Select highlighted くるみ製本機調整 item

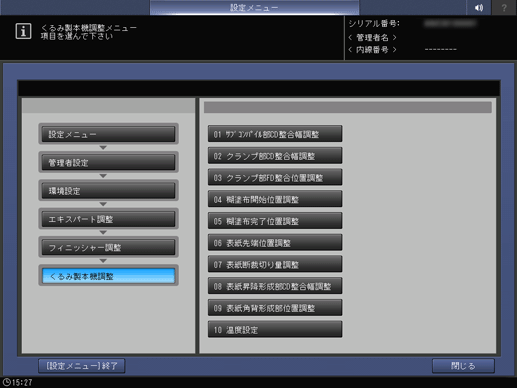pyautogui.click(x=108, y=276)
